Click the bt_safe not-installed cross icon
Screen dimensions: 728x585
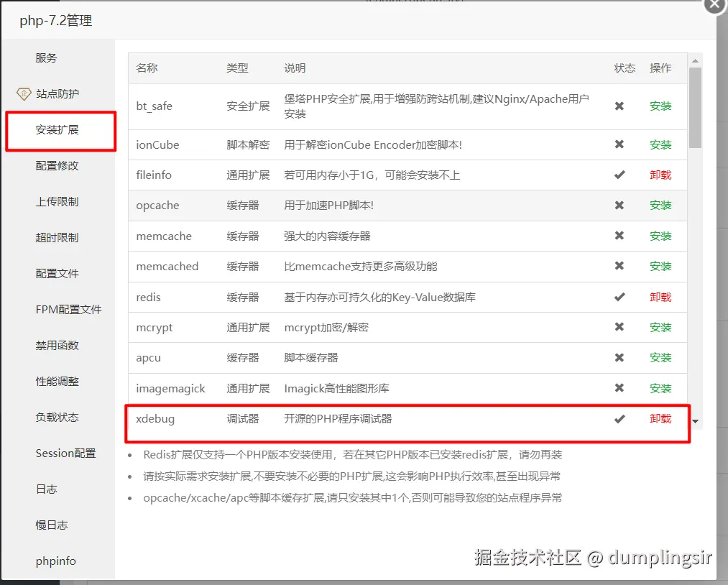coord(619,106)
